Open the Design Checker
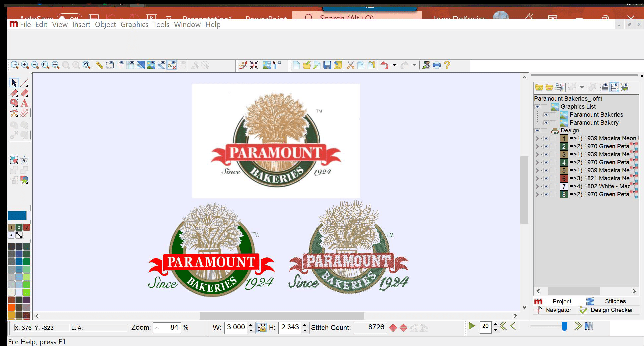The image size is (644, 346). click(611, 310)
